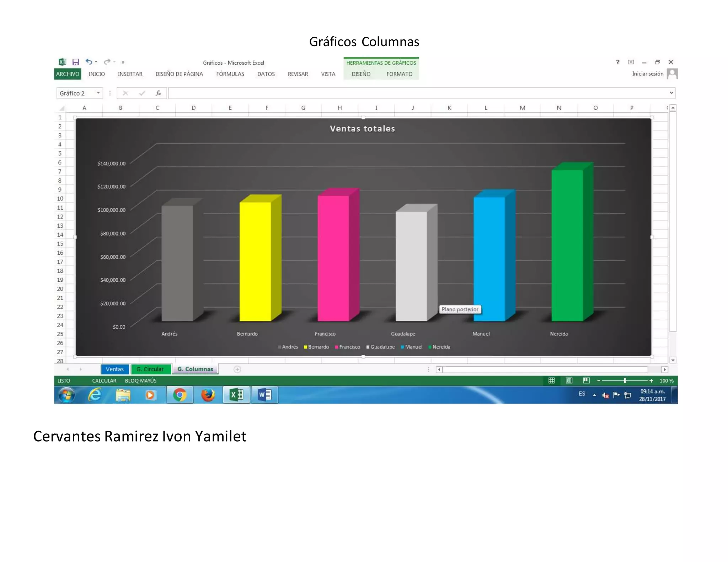
Task: Expand the formula bar chevron
Action: coord(671,93)
